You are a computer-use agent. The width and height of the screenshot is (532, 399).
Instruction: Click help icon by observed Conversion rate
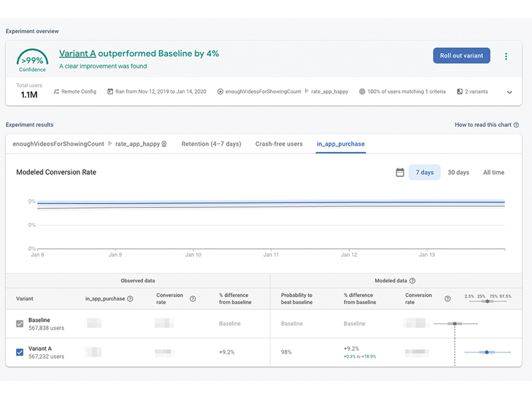tap(193, 299)
